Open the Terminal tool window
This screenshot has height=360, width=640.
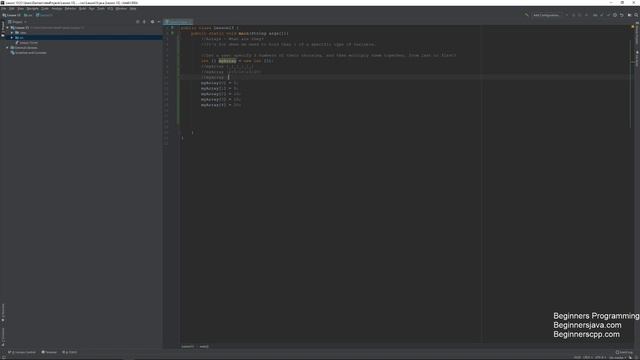tap(49, 352)
